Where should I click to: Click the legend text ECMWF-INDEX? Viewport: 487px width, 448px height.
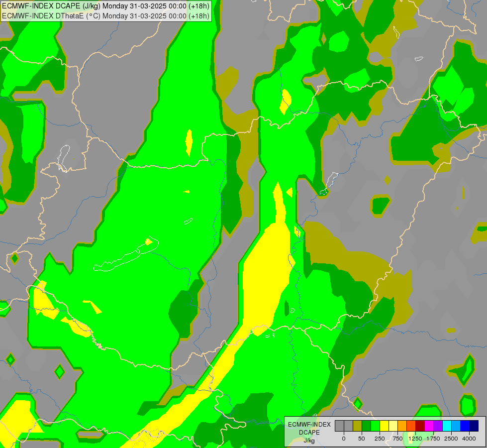click(x=309, y=425)
